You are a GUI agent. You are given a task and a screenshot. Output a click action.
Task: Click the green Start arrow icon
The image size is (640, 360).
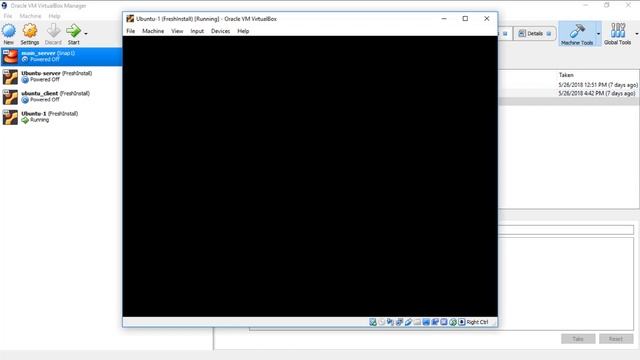click(x=73, y=31)
